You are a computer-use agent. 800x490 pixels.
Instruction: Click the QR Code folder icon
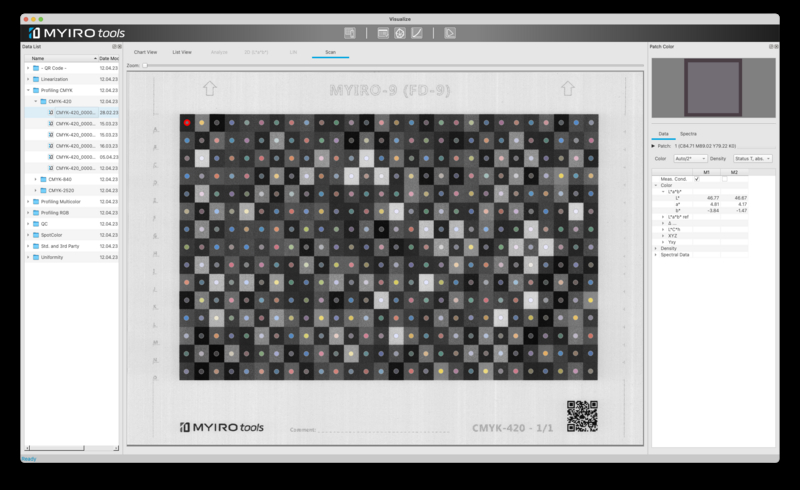click(x=36, y=68)
